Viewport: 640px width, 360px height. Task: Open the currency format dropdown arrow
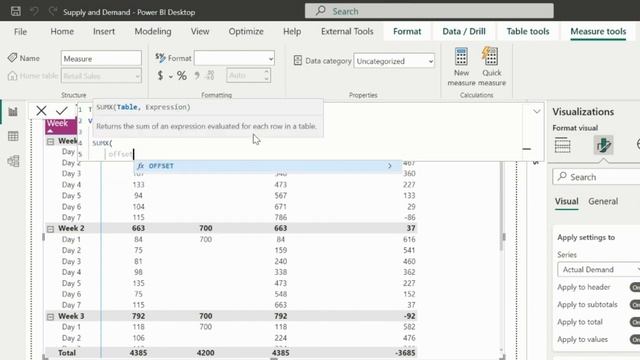click(x=171, y=76)
